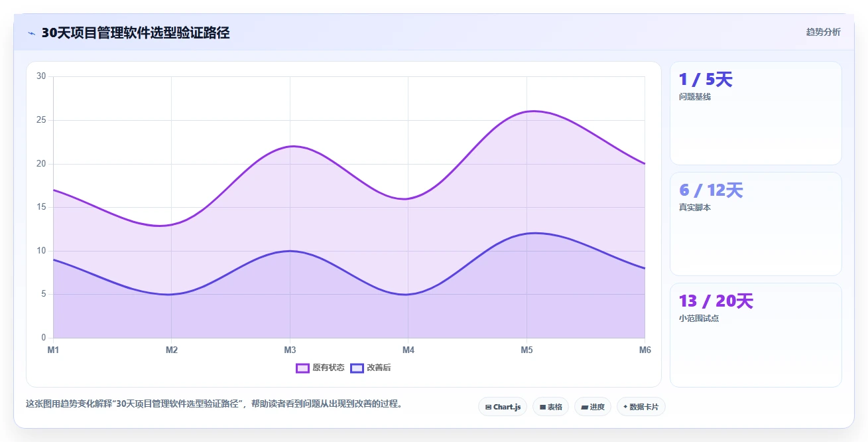Select the 表格 chip
This screenshot has height=442, width=868.
coord(550,407)
